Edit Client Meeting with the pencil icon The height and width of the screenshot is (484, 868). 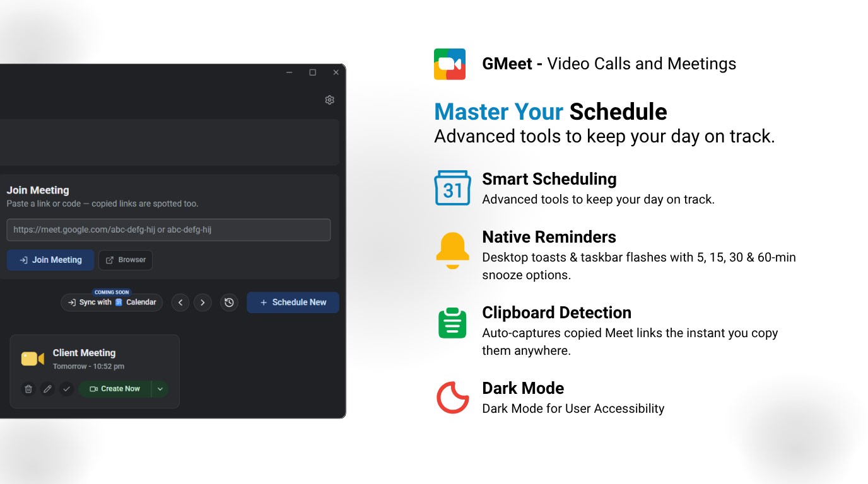click(47, 389)
